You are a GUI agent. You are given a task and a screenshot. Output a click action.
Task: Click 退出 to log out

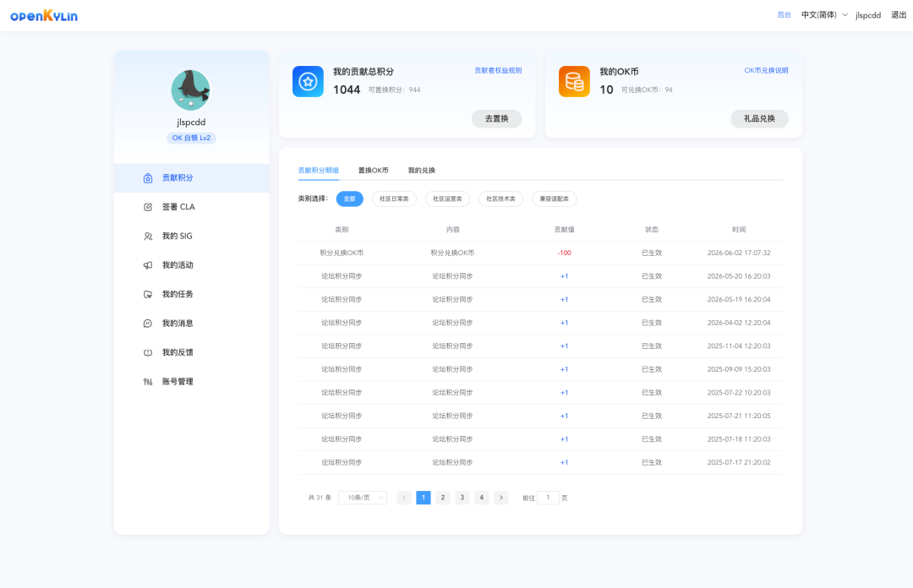click(899, 15)
